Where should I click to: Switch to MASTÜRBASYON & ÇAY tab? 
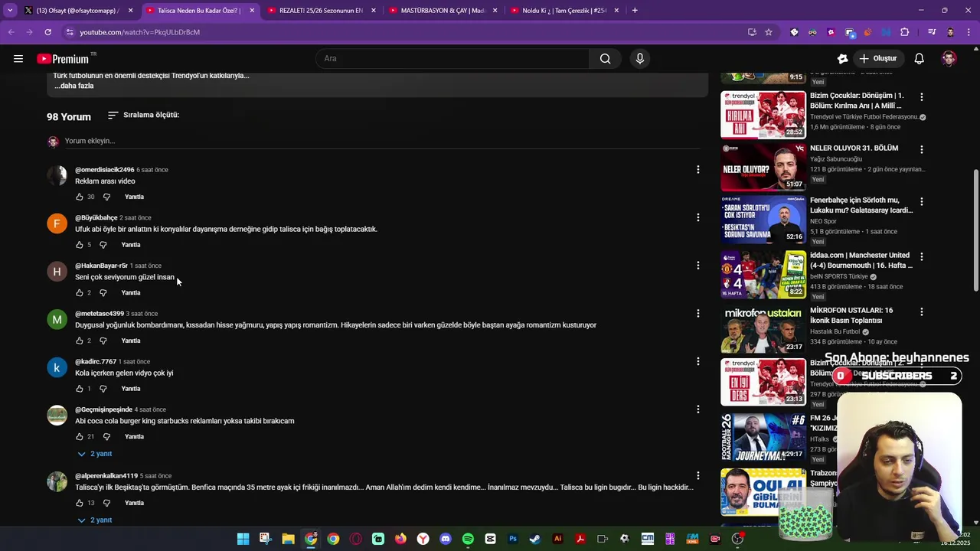point(444,11)
